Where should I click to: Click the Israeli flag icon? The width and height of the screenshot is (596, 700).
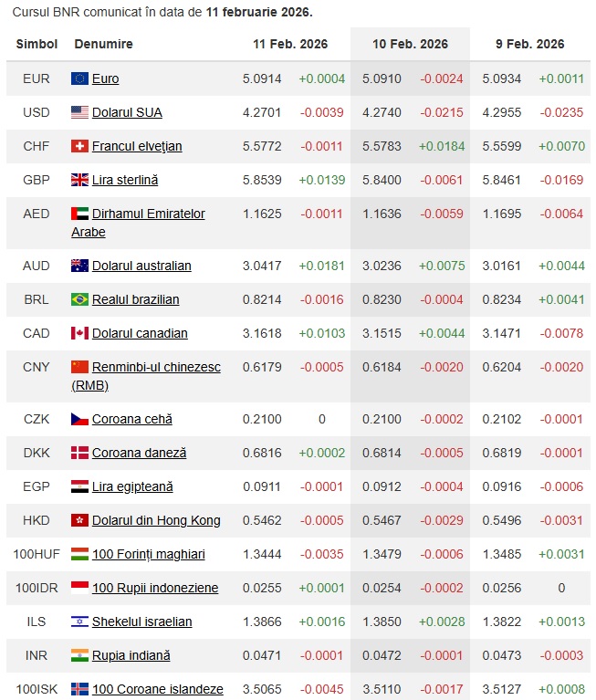click(x=79, y=622)
